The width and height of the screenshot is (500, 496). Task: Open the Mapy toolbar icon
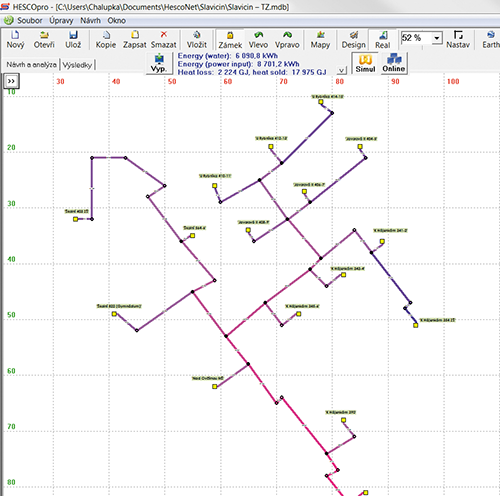coord(320,40)
